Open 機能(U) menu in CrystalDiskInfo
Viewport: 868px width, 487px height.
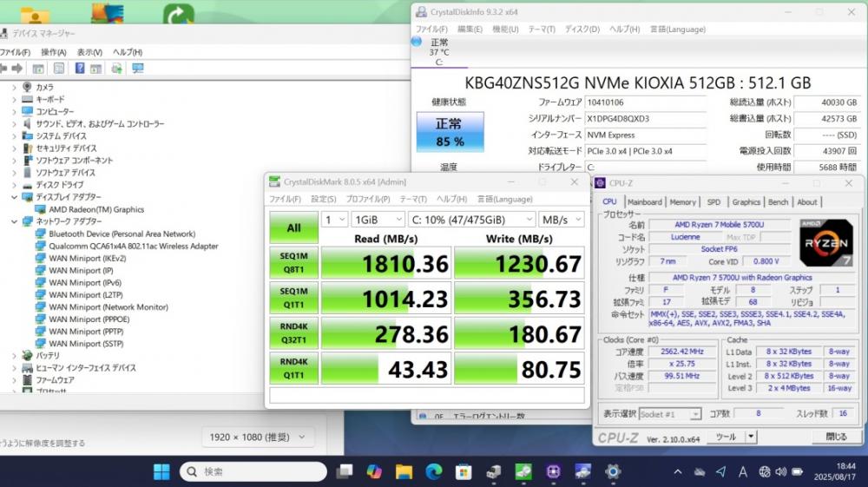[x=505, y=30]
